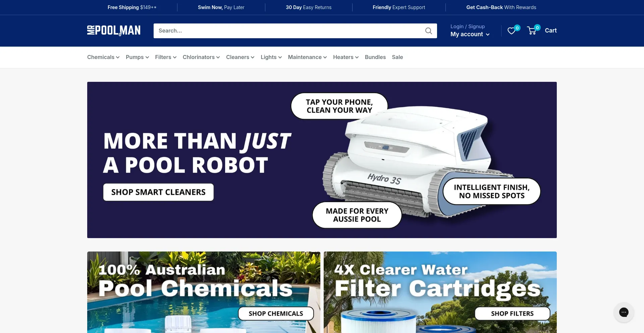Click 30 Day Easy Returns text

pos(309,7)
